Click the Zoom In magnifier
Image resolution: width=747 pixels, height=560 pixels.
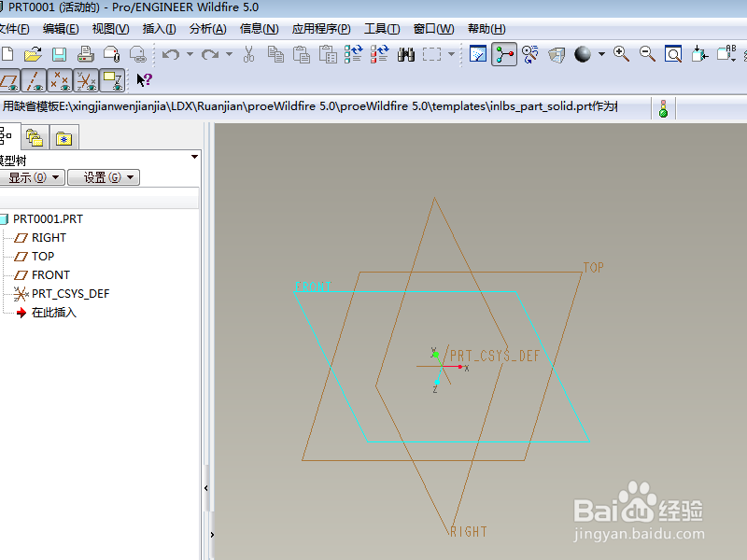621,54
